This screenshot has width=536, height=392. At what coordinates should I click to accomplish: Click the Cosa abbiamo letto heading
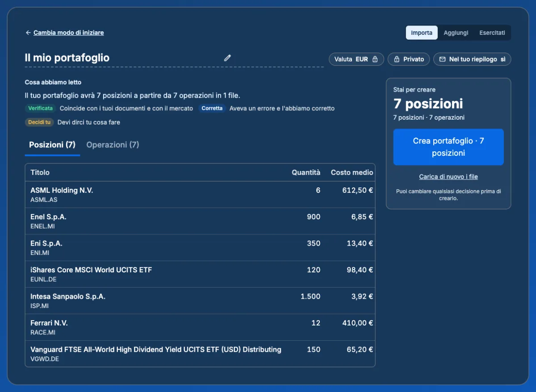pyautogui.click(x=53, y=82)
